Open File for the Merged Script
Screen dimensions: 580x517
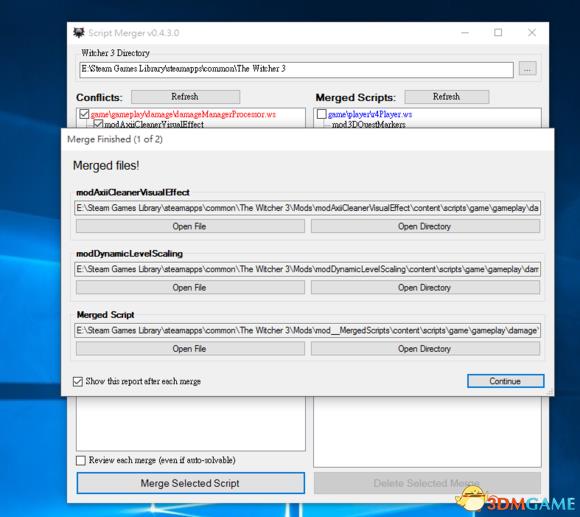[190, 349]
